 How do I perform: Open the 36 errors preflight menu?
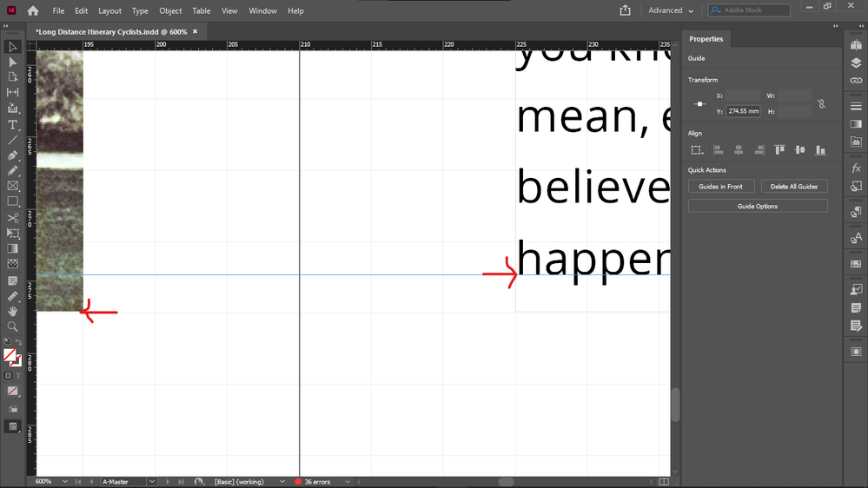(347, 482)
